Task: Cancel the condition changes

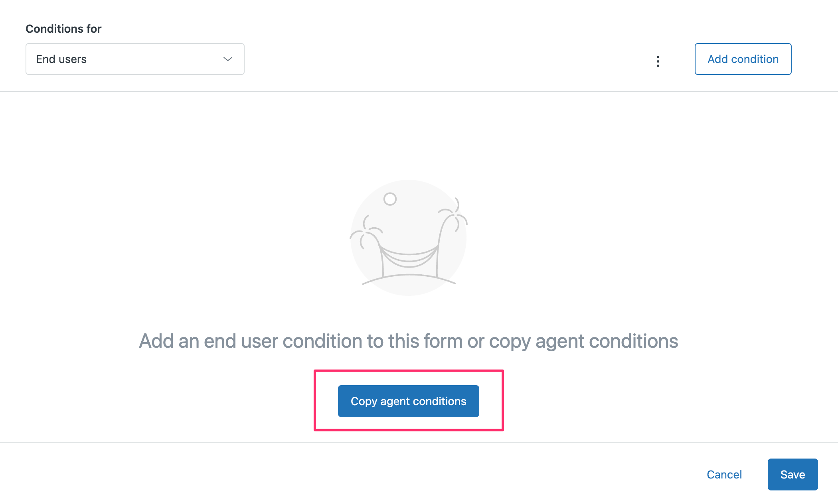Action: (x=724, y=474)
